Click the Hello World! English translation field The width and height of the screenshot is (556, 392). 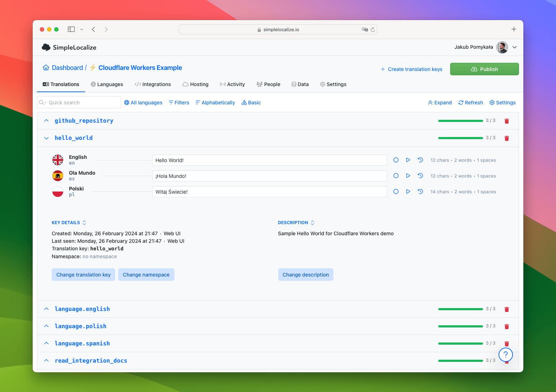coord(270,160)
